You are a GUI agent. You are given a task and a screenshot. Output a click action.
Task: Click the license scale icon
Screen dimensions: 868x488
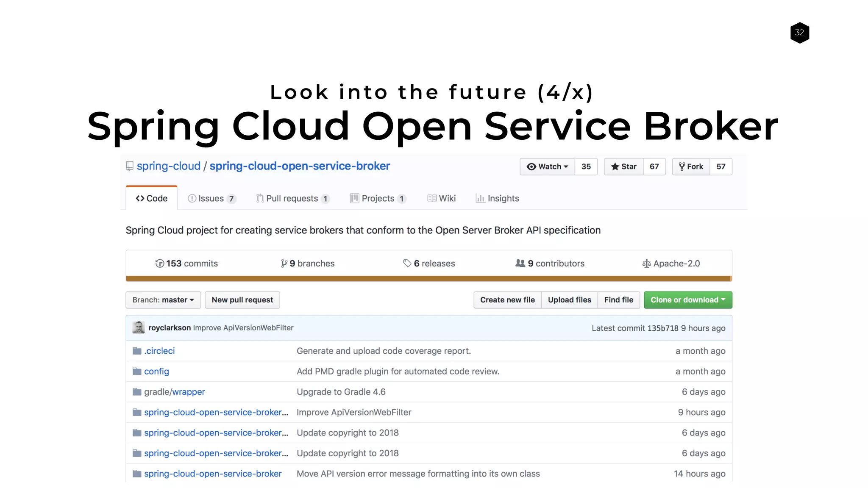[646, 263]
